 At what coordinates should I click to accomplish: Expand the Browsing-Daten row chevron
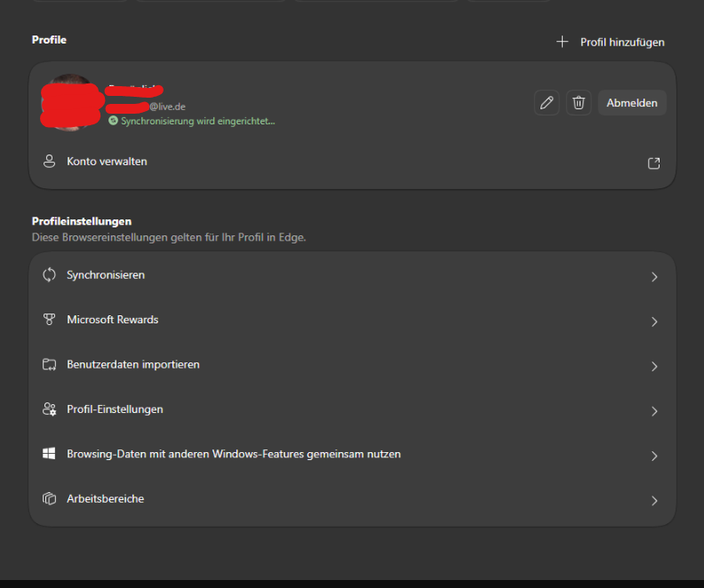(x=654, y=457)
